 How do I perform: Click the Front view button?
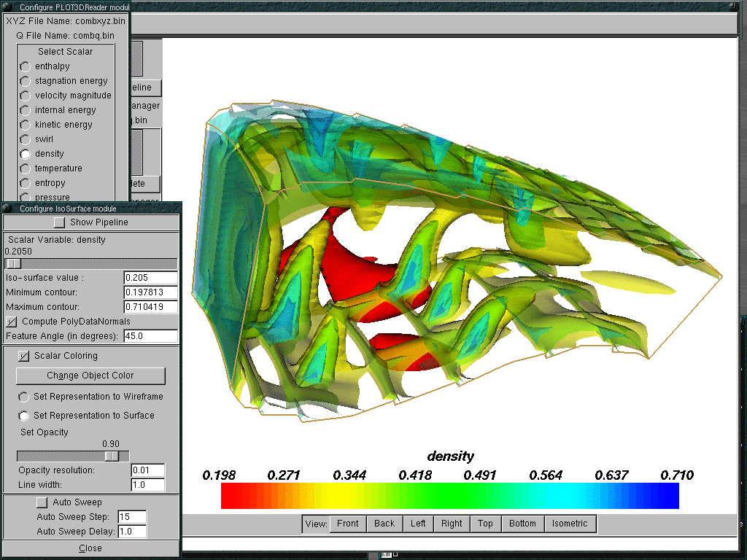coord(348,524)
